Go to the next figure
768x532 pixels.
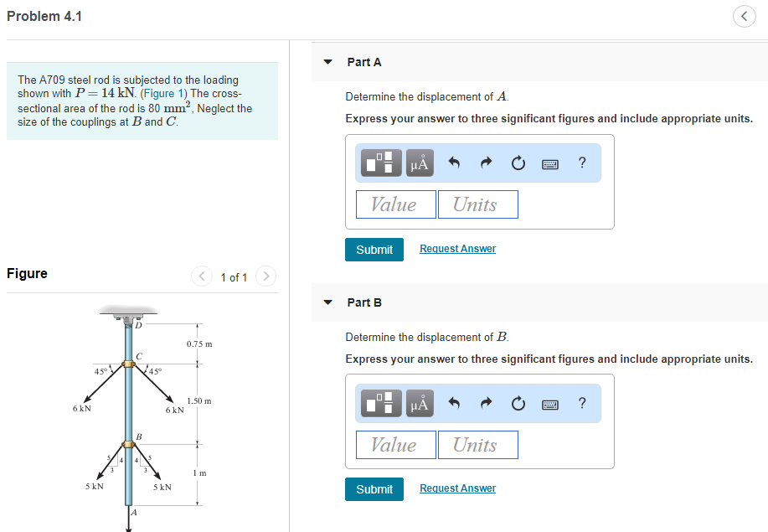pyautogui.click(x=265, y=276)
